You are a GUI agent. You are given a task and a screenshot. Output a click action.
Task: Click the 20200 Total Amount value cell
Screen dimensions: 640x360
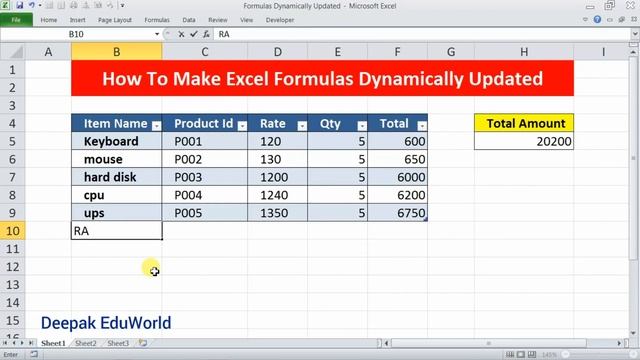[x=524, y=141]
